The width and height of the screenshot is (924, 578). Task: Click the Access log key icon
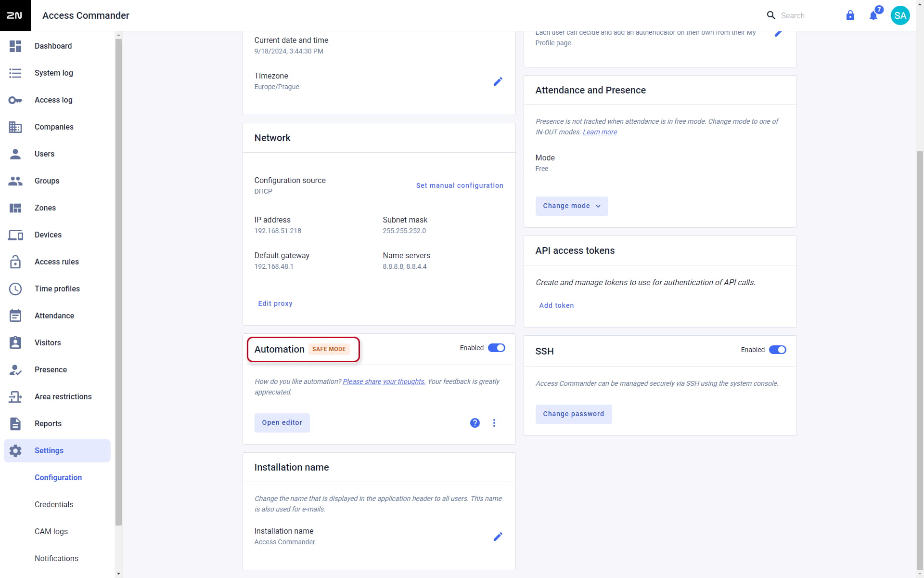[x=15, y=100]
